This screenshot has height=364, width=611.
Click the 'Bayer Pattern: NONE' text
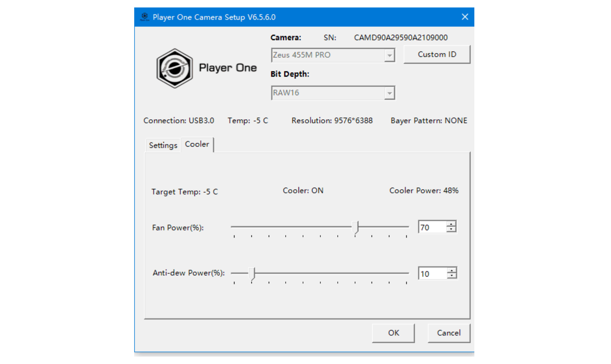point(429,121)
